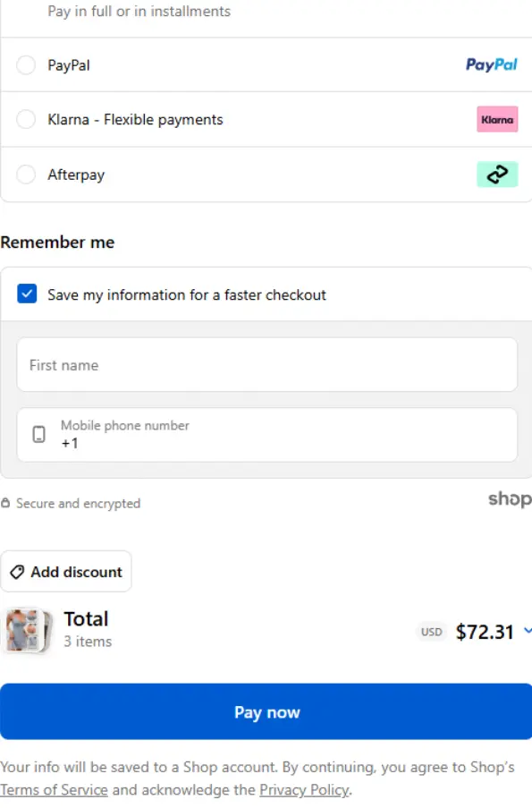Click inside the First name field

click(266, 364)
